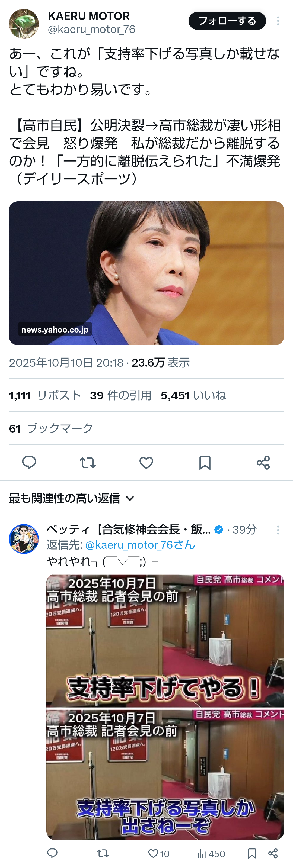Bookmark the main post
Image resolution: width=293 pixels, height=868 pixels.
point(205,463)
